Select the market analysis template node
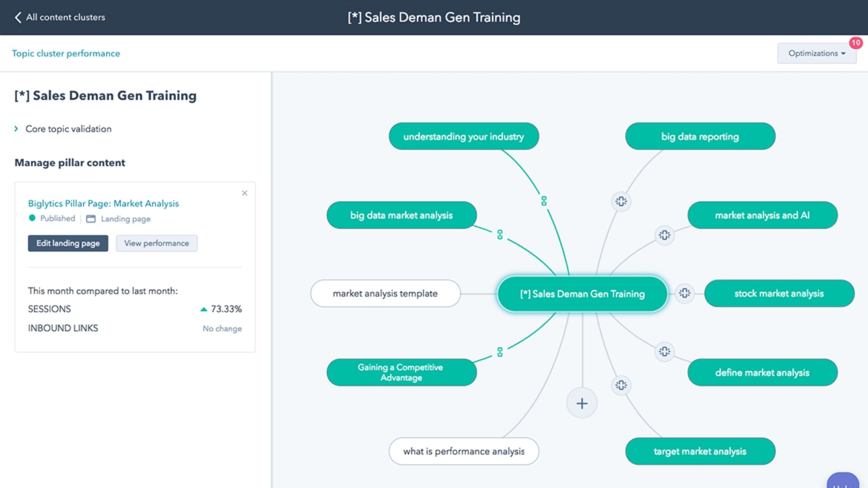Screen dimensions: 868x488 pos(386,292)
